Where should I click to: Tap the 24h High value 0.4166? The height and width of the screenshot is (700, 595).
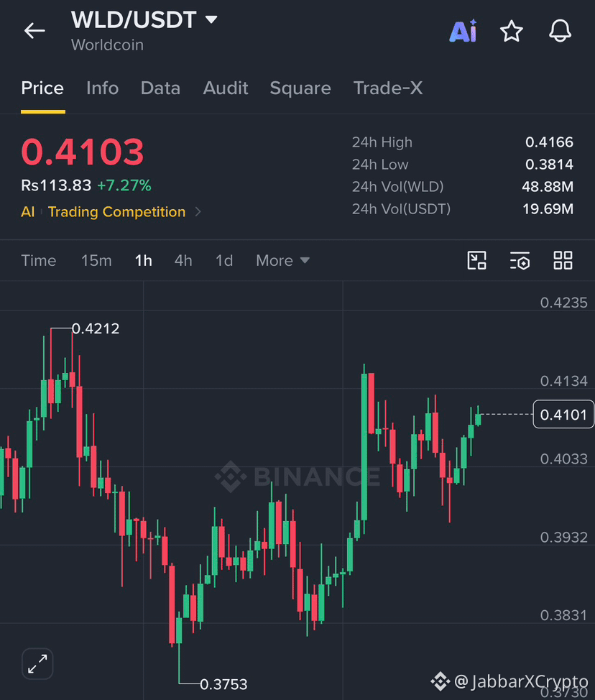tap(549, 142)
